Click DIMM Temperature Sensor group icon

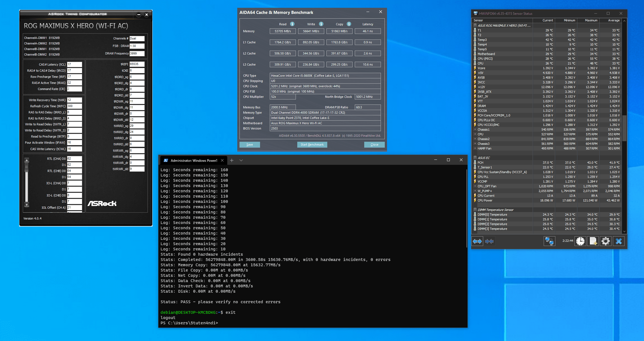tap(475, 210)
